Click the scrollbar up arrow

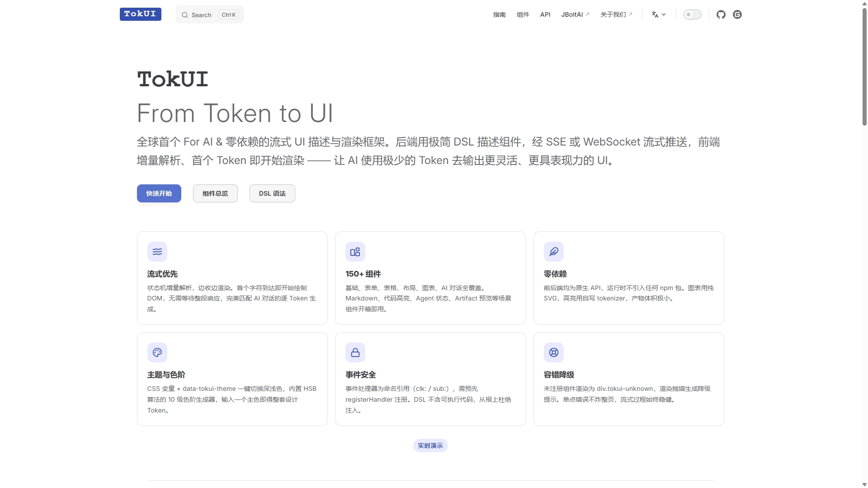click(864, 3)
